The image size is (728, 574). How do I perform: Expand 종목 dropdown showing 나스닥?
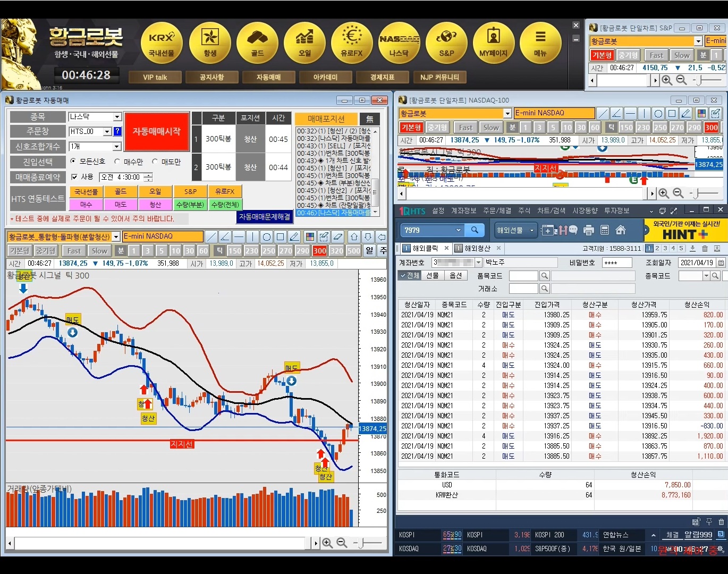point(117,117)
